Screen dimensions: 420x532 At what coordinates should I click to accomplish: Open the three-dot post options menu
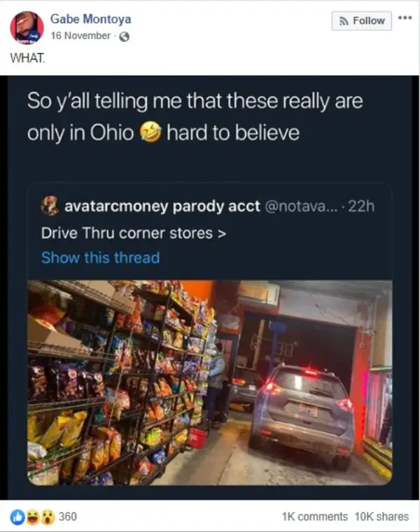tap(405, 17)
